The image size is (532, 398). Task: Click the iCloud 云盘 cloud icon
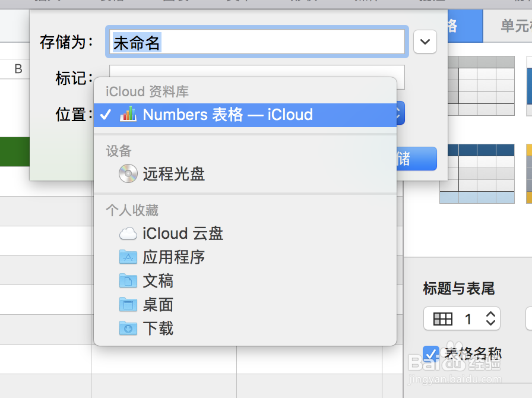point(128,233)
